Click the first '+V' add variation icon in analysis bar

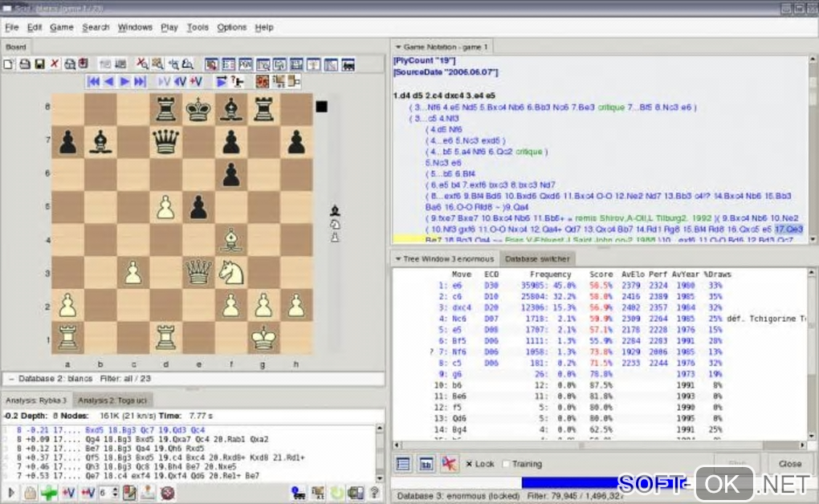(68, 493)
